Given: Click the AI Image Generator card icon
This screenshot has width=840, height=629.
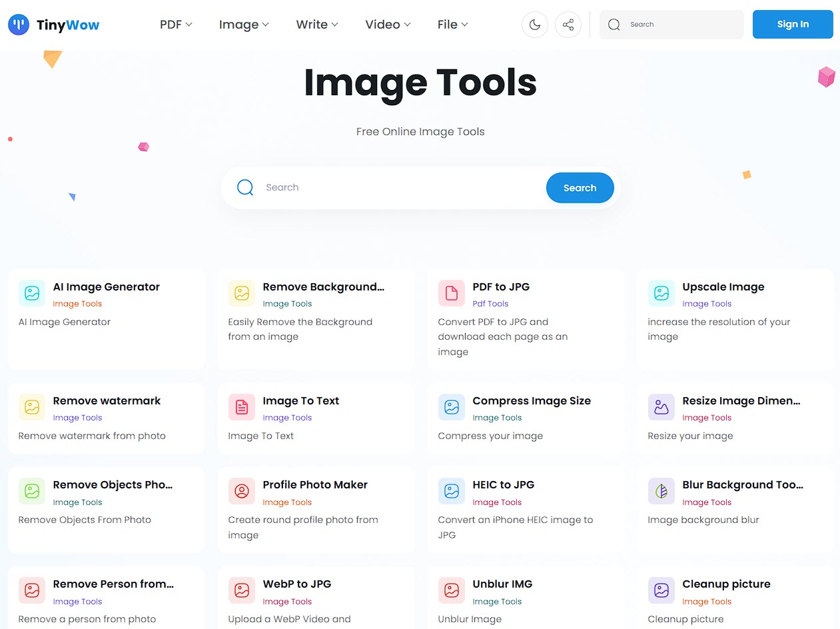Looking at the screenshot, I should click(32, 293).
